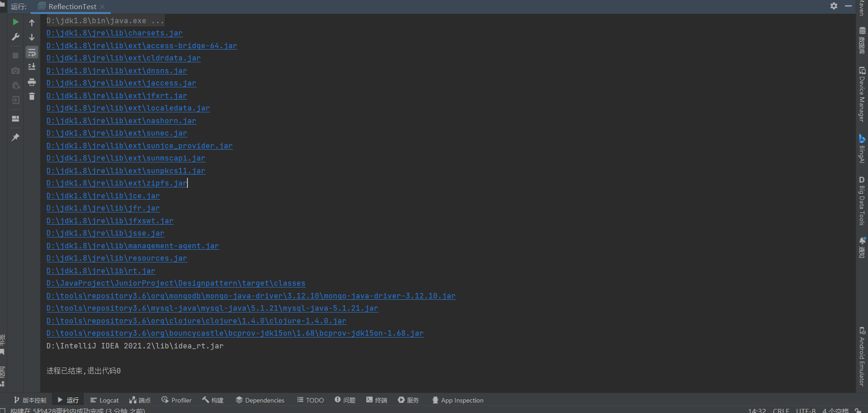The width and height of the screenshot is (868, 413).
Task: Open the notifications side panel
Action: click(862, 247)
